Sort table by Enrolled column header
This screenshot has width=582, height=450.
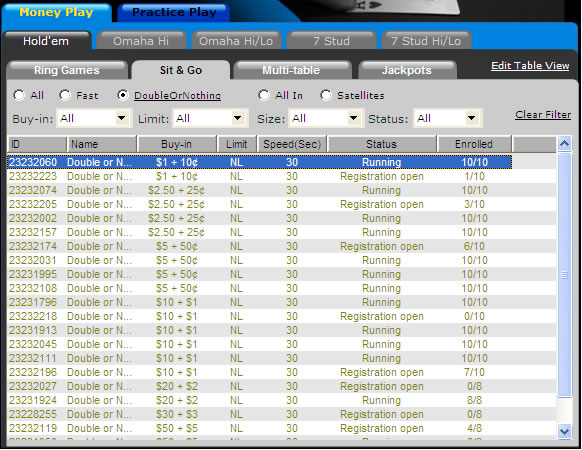point(474,144)
